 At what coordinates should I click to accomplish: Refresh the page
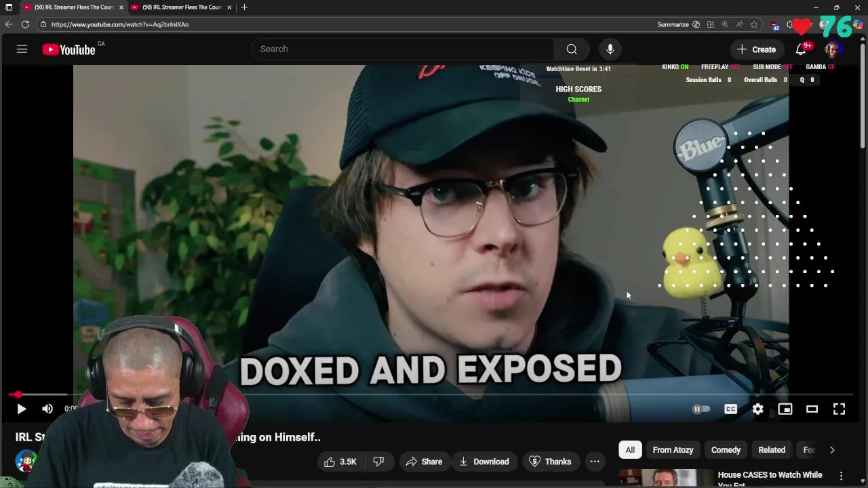[x=25, y=24]
